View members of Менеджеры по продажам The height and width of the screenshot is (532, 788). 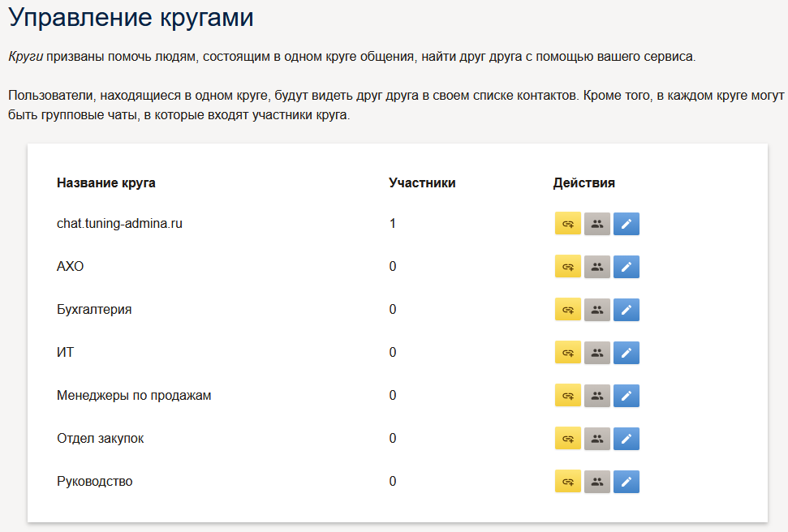(x=597, y=396)
